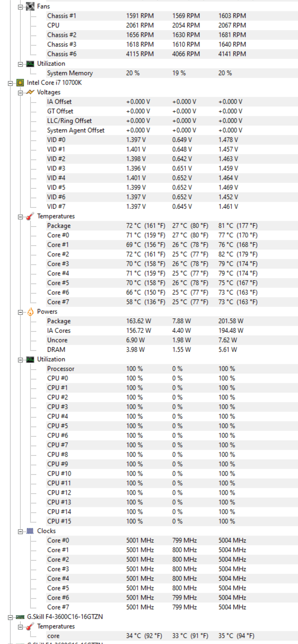The width and height of the screenshot is (298, 644).
Task: Click the Intel Core i7 10700K chip icon
Action: pos(20,83)
